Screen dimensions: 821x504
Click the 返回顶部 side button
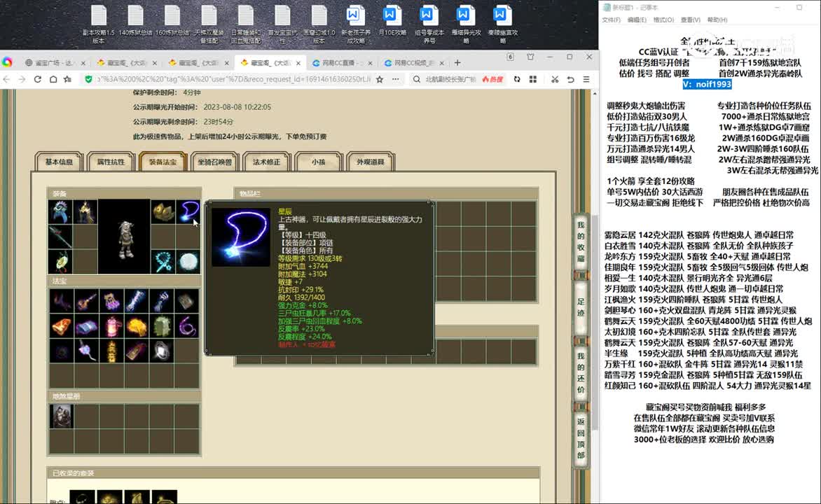click(x=581, y=439)
